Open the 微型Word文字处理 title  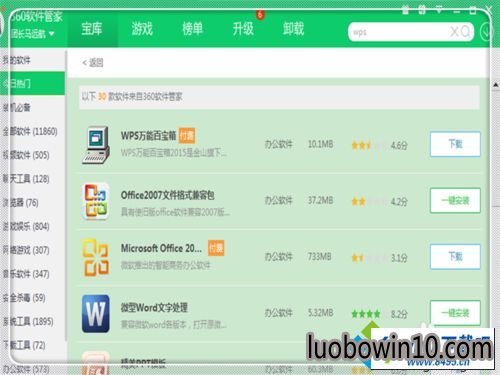pyautogui.click(x=154, y=307)
